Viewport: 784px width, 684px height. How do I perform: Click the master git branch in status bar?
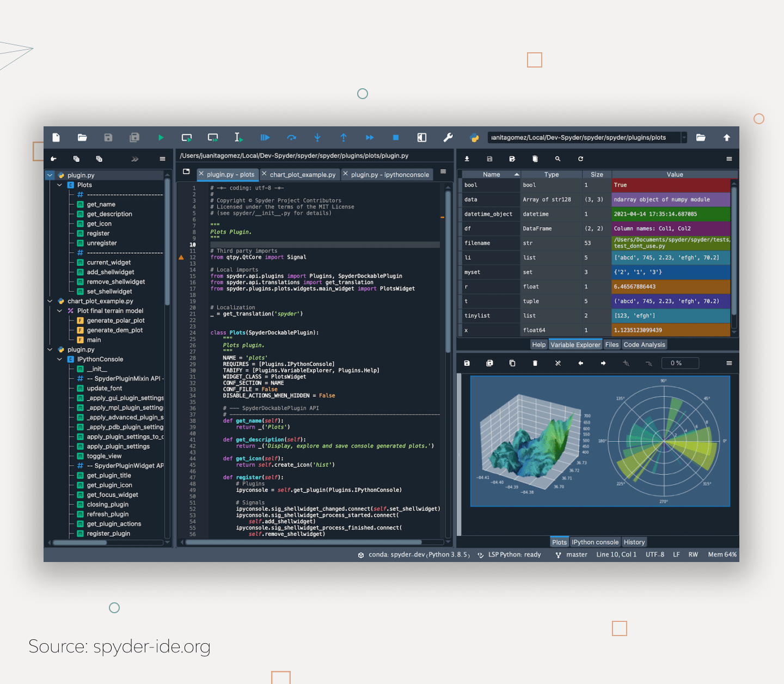point(576,555)
